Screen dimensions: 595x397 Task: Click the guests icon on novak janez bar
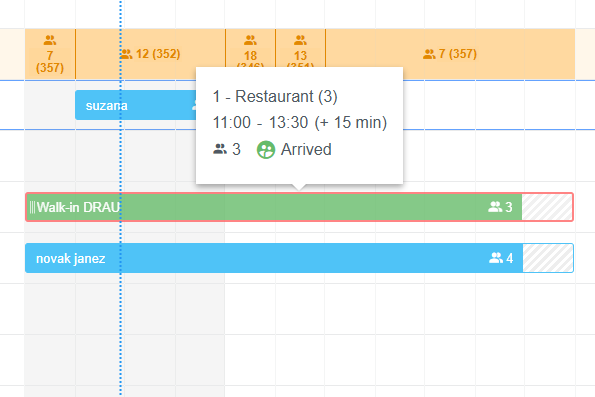click(496, 258)
